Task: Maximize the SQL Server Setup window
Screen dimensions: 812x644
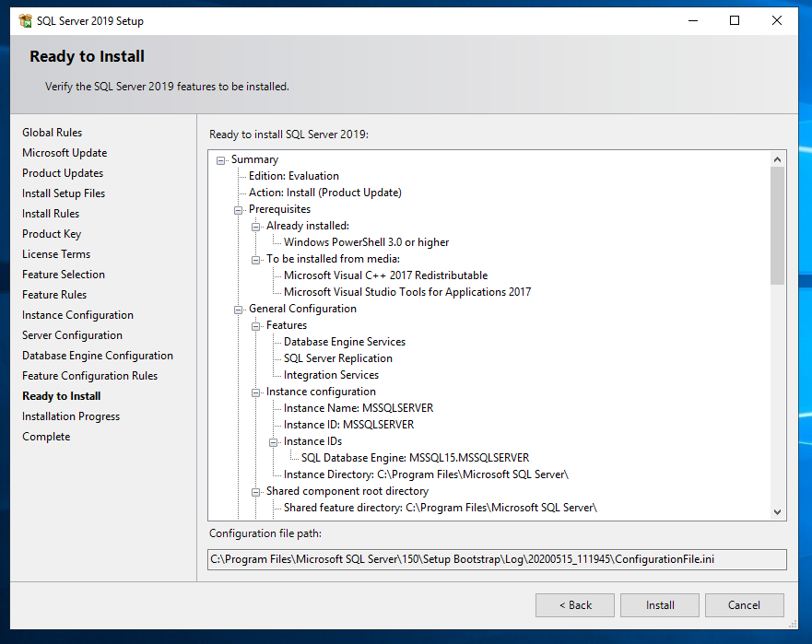Action: click(735, 20)
